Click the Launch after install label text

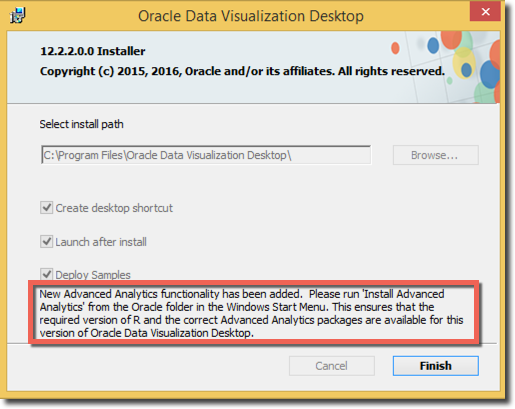pyautogui.click(x=101, y=242)
